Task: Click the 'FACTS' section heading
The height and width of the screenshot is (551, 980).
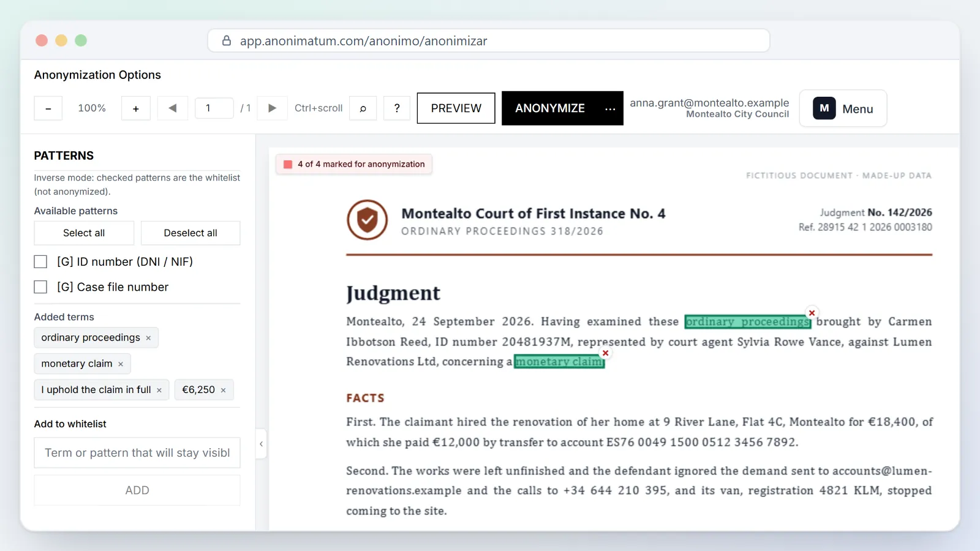Action: [366, 398]
